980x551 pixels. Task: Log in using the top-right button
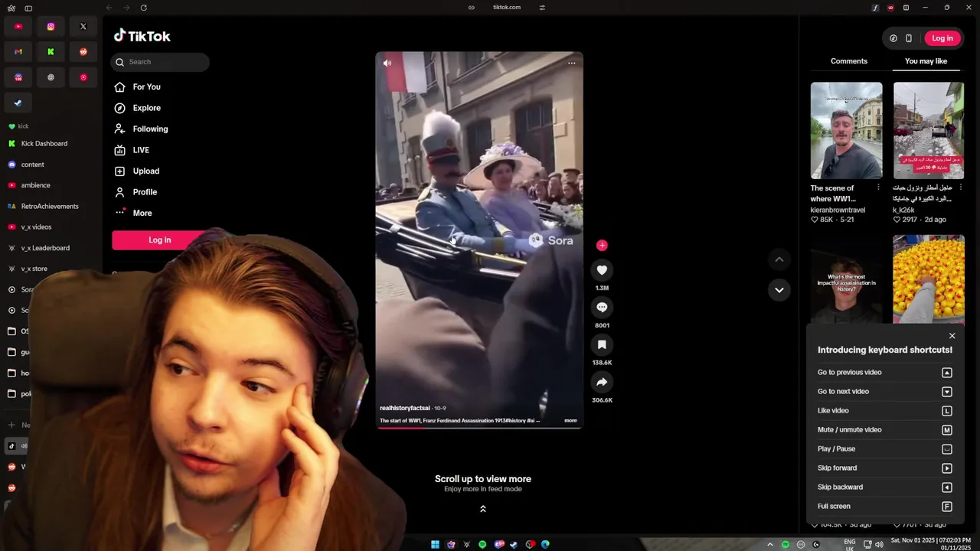pyautogui.click(x=942, y=38)
